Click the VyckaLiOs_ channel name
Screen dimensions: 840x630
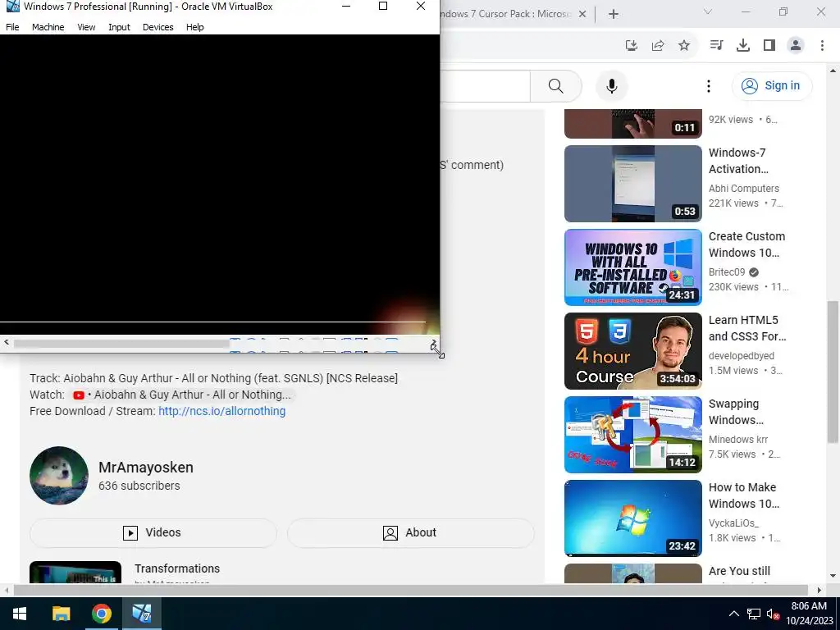(x=733, y=523)
